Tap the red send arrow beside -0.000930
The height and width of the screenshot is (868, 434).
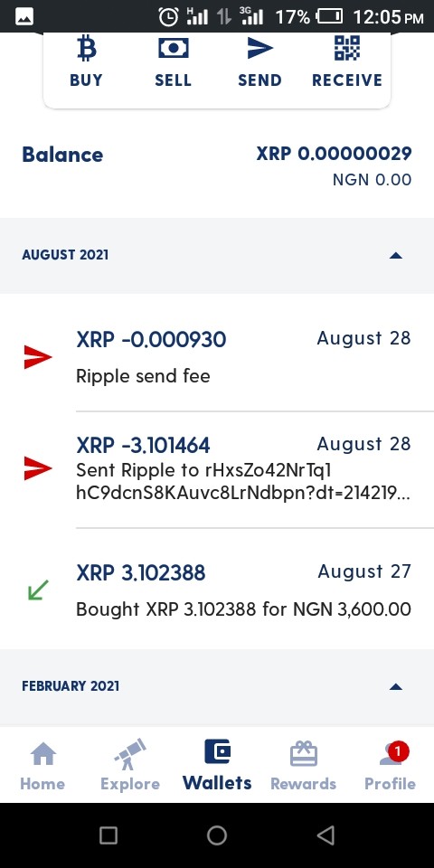pyautogui.click(x=38, y=357)
